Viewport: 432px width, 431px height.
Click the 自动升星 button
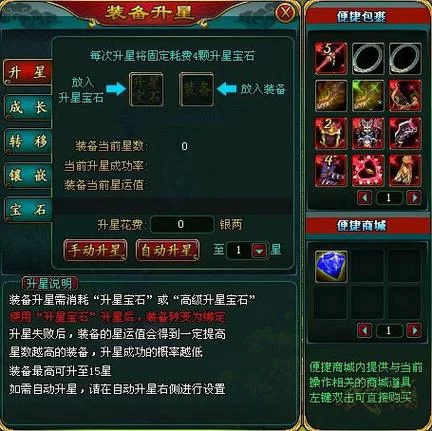click(168, 250)
